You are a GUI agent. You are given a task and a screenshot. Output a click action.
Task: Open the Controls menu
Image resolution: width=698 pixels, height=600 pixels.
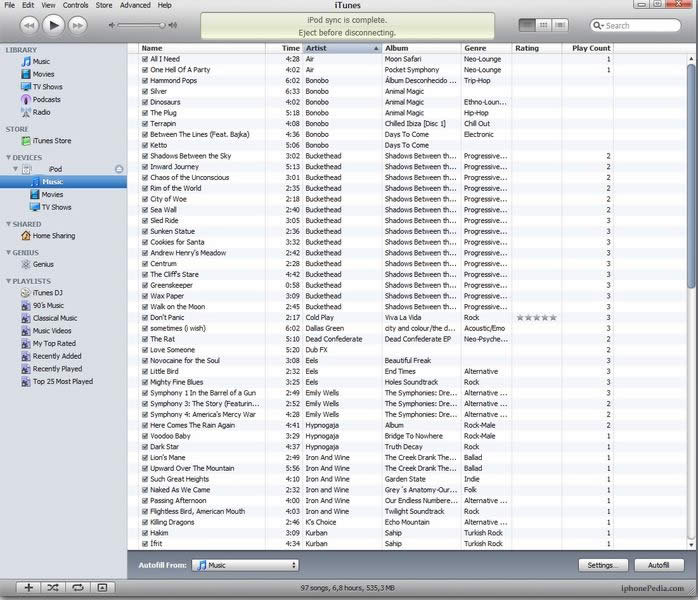tap(75, 5)
